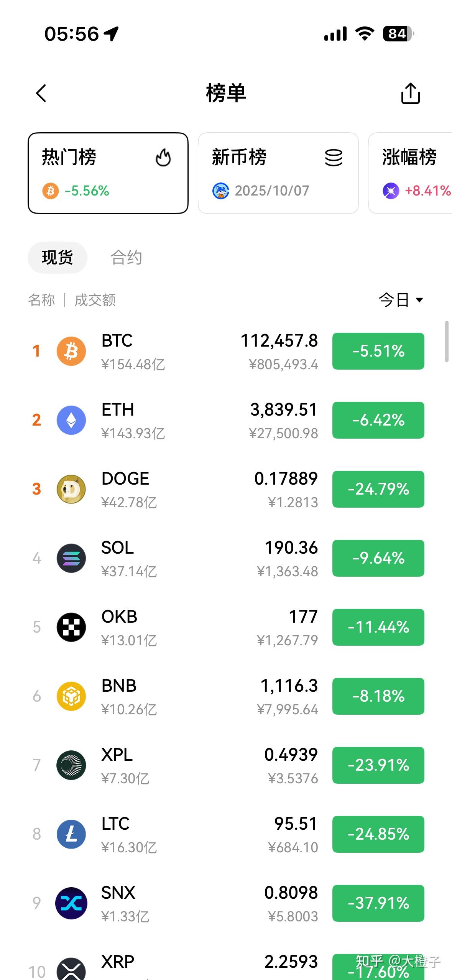Tap the OKB checkered icon

click(71, 627)
